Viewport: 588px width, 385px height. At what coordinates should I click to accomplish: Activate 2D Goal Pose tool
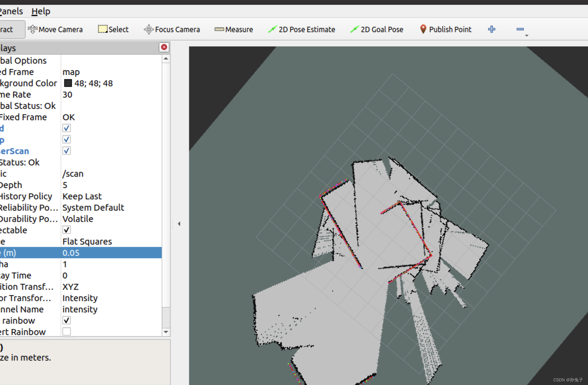[x=377, y=29]
